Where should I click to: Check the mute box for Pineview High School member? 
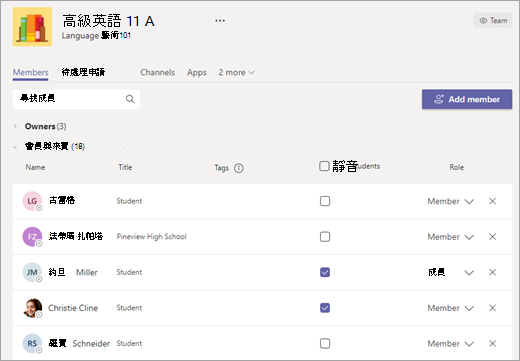325,237
